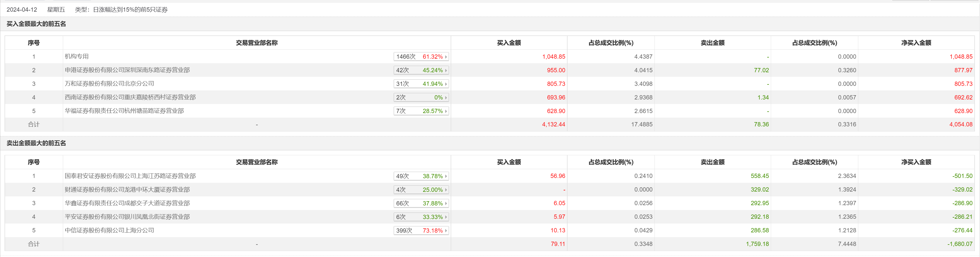Image resolution: width=980 pixels, height=257 pixels.
Task: Open 西南证券重庆嘉陵桥西村证券营业部 link
Action: tap(130, 97)
